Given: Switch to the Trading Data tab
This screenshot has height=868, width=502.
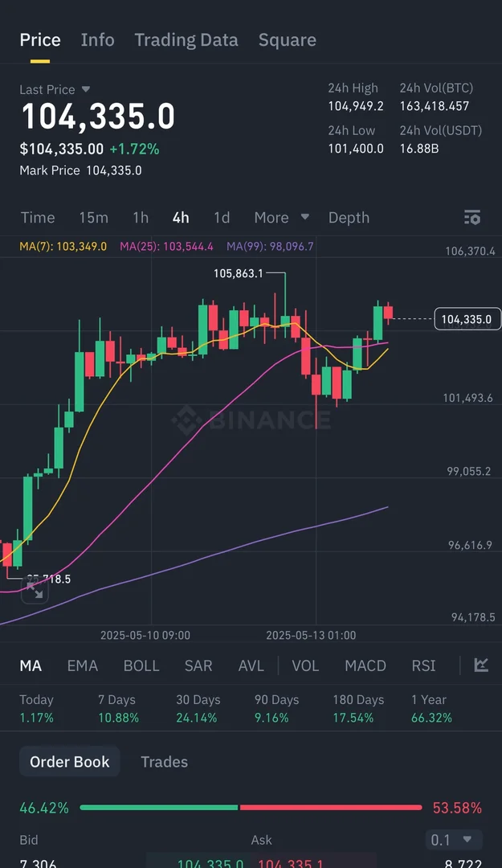Looking at the screenshot, I should pyautogui.click(x=186, y=40).
